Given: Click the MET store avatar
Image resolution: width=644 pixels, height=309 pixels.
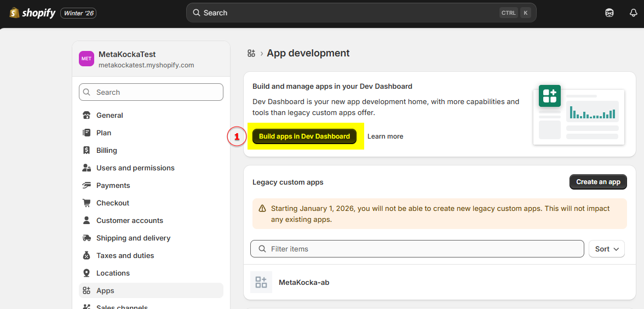Looking at the screenshot, I should click(87, 59).
